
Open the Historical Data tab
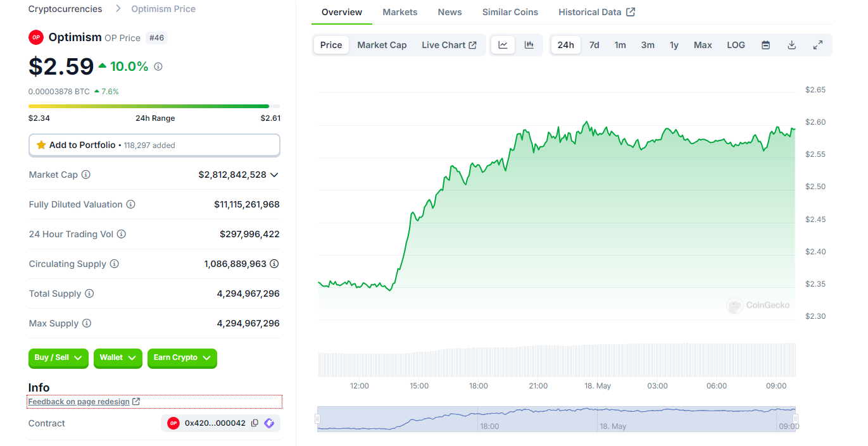coord(596,12)
